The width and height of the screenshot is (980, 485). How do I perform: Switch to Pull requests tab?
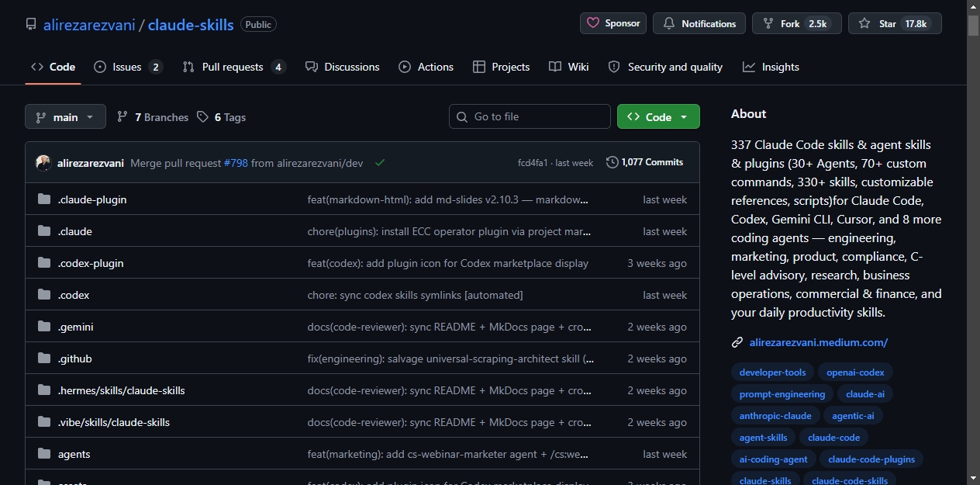234,67
